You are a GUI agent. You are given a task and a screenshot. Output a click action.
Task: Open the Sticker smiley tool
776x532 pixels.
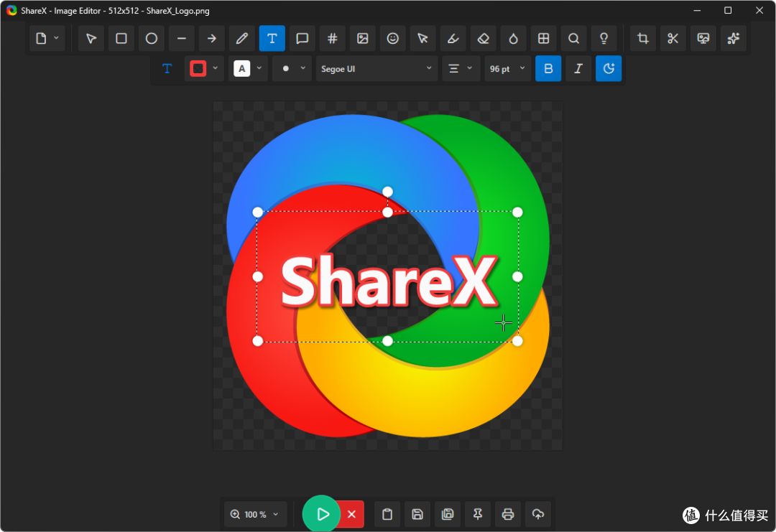tap(393, 39)
